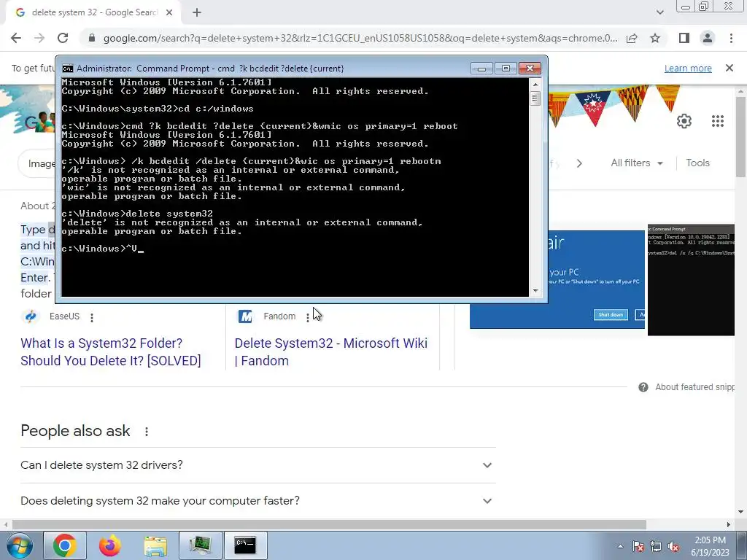
Task: Select the Images filter chip
Action: tap(36, 164)
